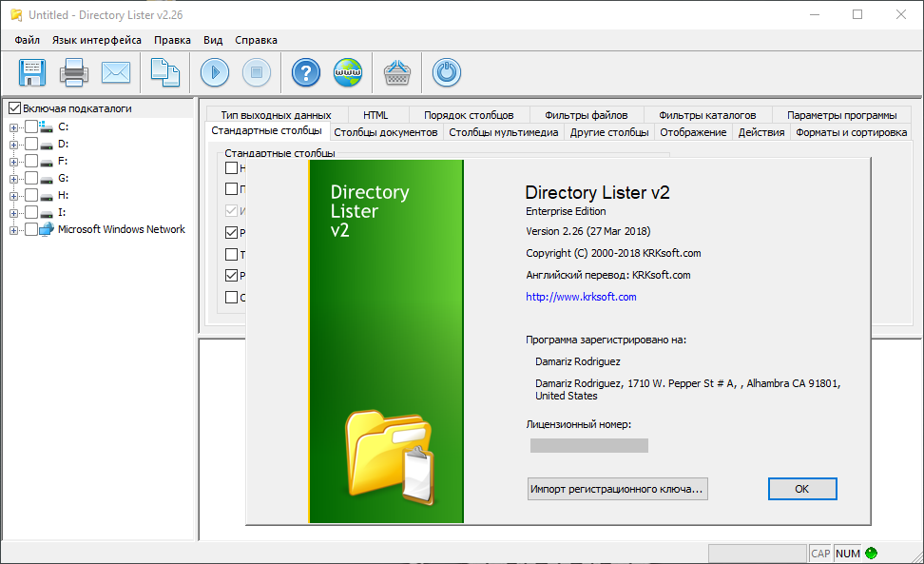
Task: Expand the F: drive tree node
Action: (13, 162)
